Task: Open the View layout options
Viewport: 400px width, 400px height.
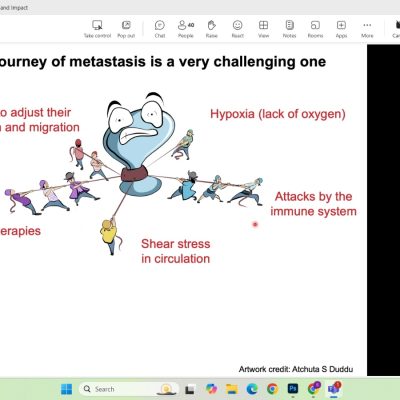Action: point(263,29)
